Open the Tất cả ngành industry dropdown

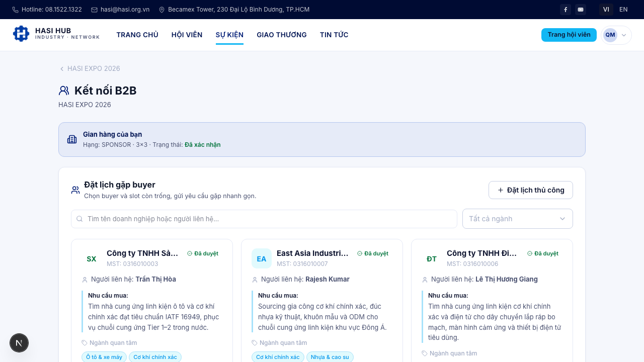pyautogui.click(x=518, y=219)
